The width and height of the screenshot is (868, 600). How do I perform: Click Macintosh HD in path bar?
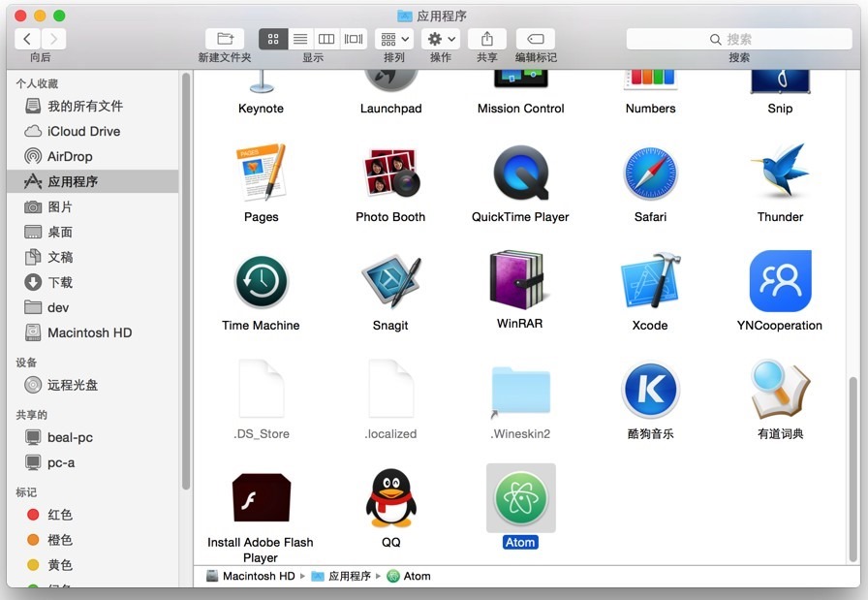pyautogui.click(x=251, y=576)
